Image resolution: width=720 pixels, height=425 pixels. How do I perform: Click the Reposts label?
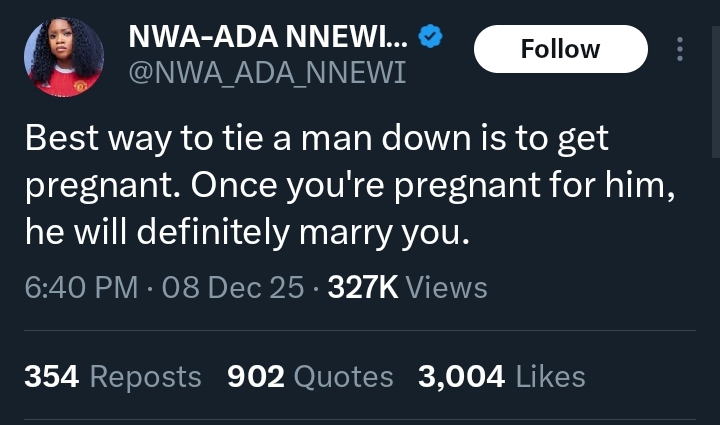pos(146,376)
